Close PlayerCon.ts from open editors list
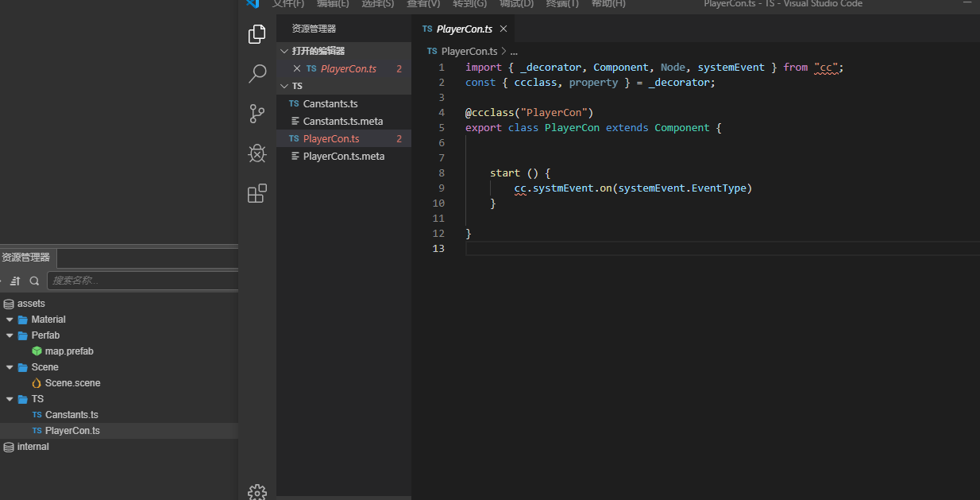The image size is (980, 500). point(297,69)
